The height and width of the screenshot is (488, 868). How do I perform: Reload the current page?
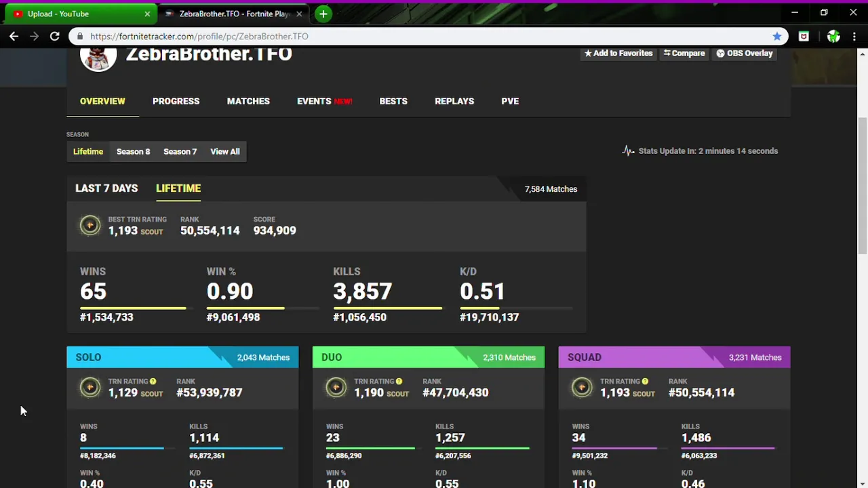[55, 36]
